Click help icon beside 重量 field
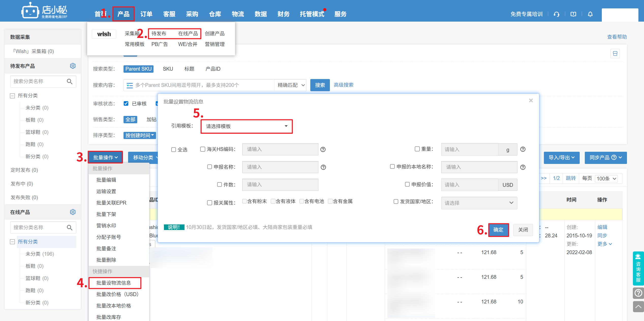Viewport: 644px width, 321px height. (x=523, y=149)
